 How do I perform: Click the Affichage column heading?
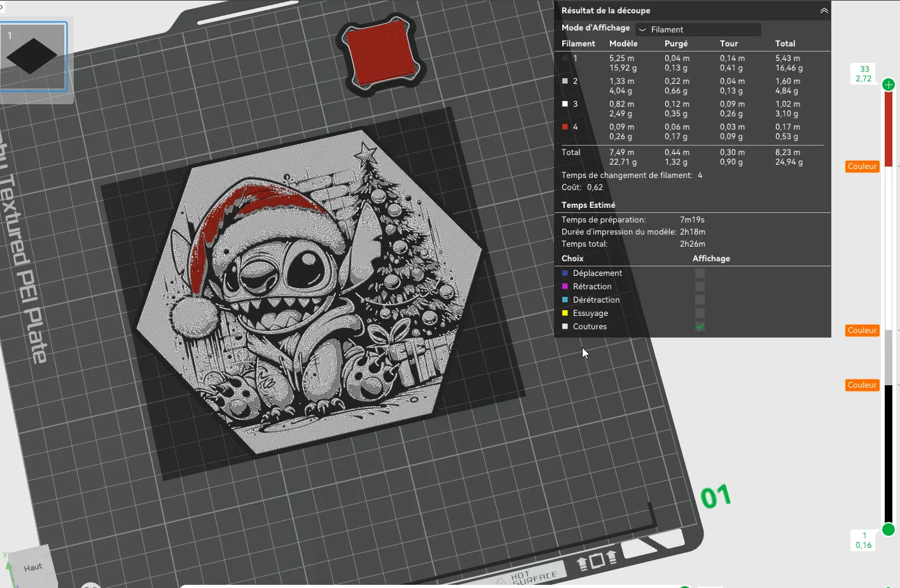tap(711, 259)
